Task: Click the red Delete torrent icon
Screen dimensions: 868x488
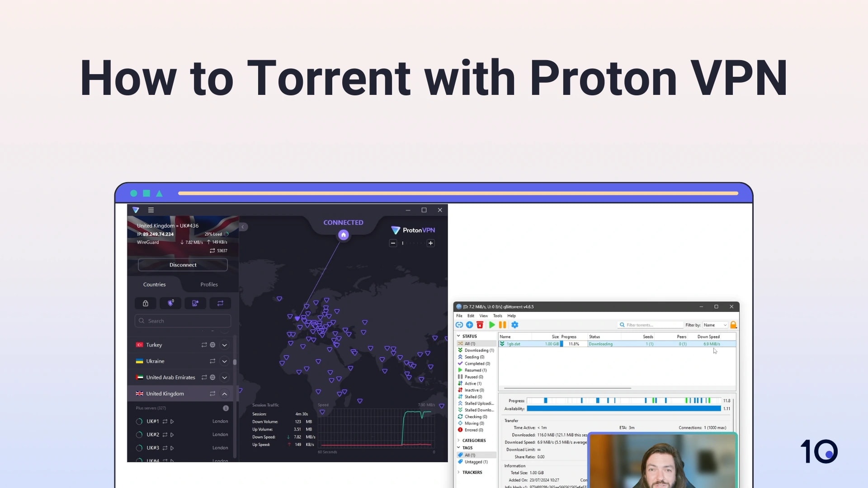Action: pos(480,325)
